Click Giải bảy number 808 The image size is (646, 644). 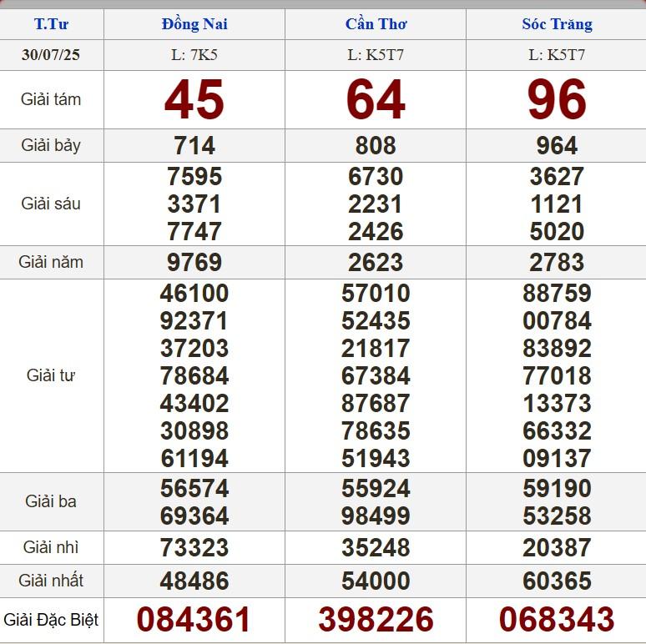click(x=376, y=146)
